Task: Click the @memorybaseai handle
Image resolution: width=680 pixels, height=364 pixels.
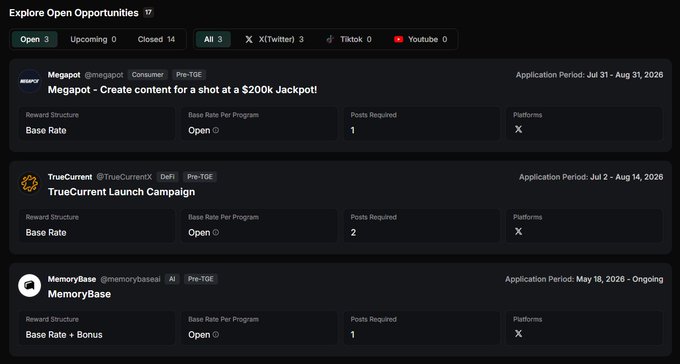Action: pyautogui.click(x=130, y=279)
